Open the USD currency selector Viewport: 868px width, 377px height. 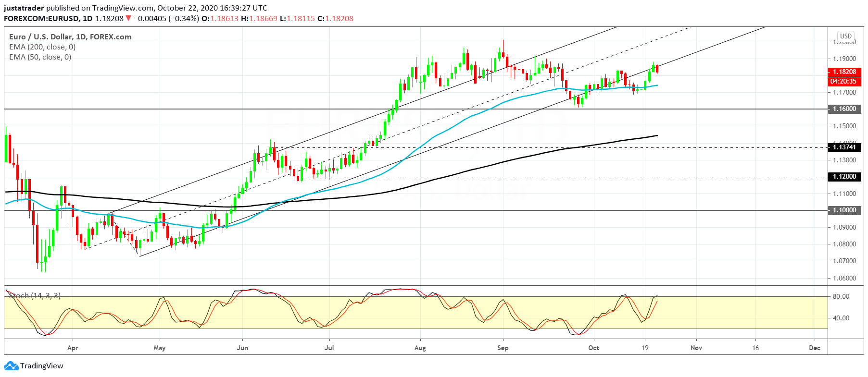click(x=846, y=36)
